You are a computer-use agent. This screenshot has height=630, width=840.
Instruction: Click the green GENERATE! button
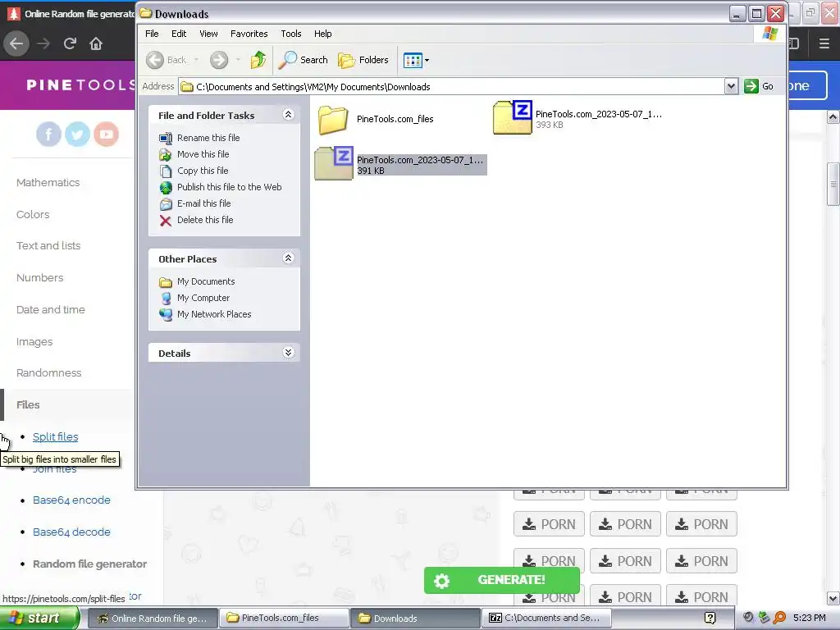click(501, 580)
